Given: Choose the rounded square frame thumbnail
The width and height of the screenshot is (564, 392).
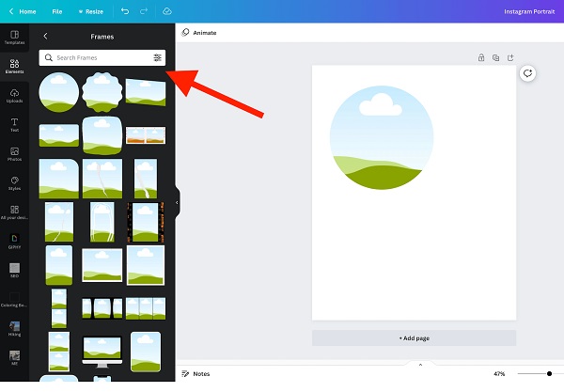Looking at the screenshot, I should tap(102, 135).
